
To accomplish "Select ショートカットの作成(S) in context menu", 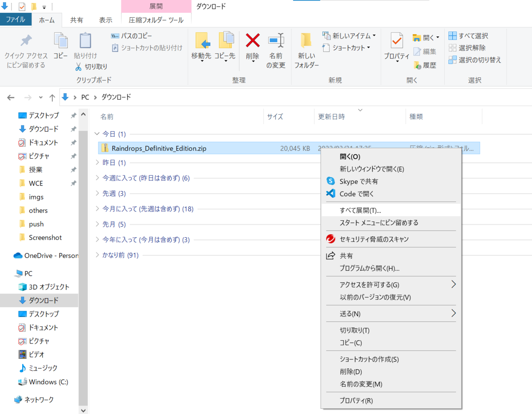I will (391, 359).
